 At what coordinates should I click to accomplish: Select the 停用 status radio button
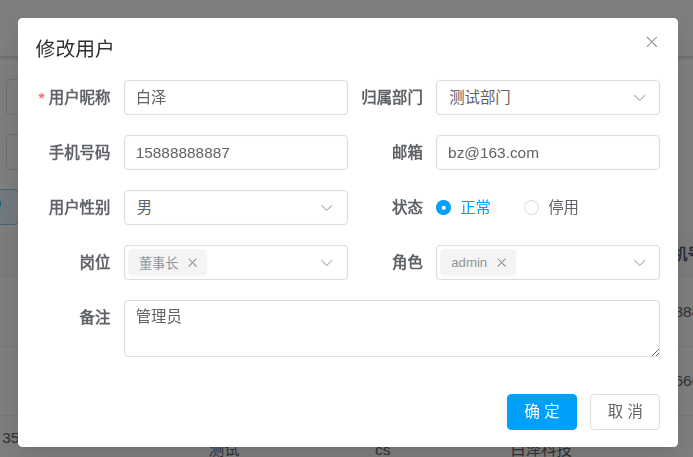[532, 208]
